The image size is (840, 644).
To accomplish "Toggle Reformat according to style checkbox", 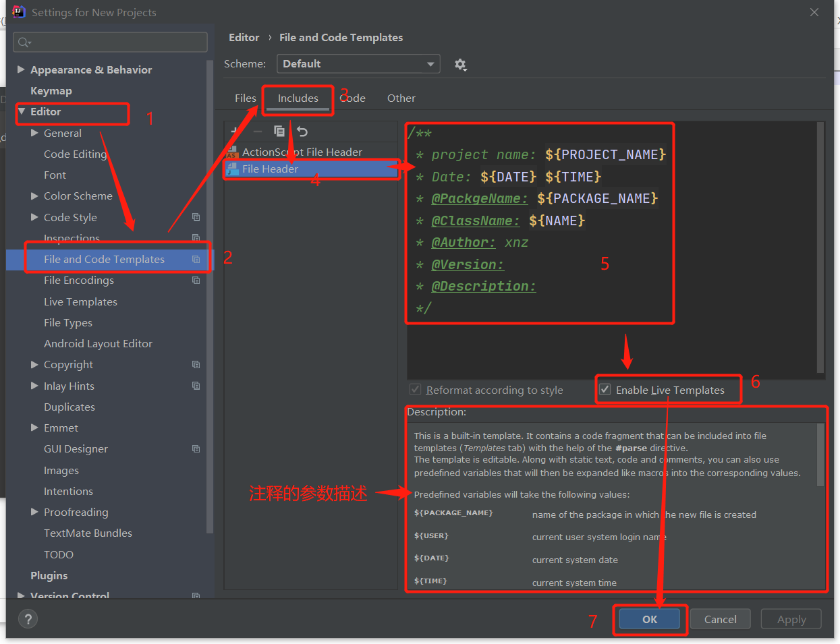I will [x=416, y=390].
